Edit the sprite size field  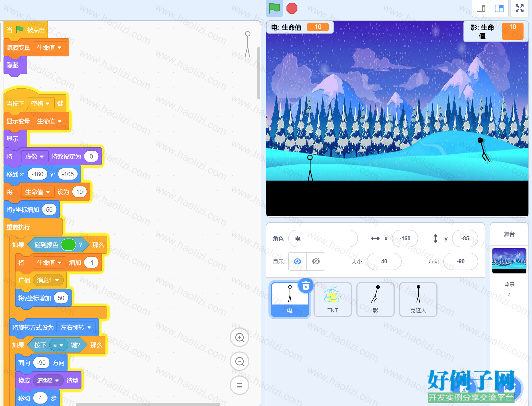(x=384, y=261)
